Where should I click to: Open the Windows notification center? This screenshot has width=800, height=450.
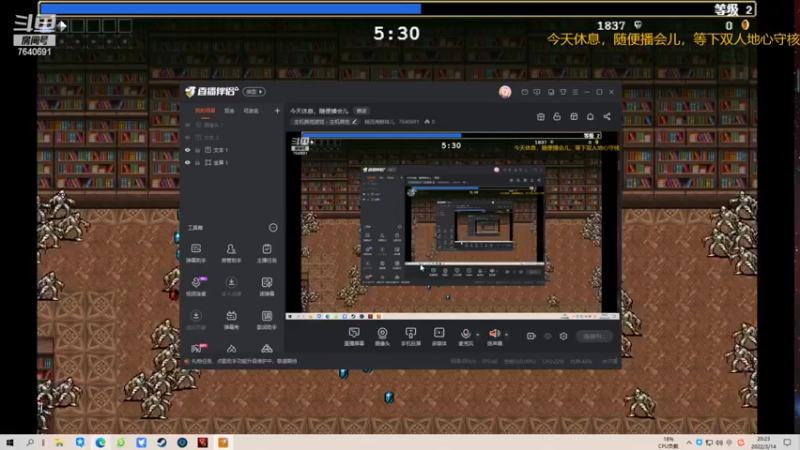click(x=788, y=442)
